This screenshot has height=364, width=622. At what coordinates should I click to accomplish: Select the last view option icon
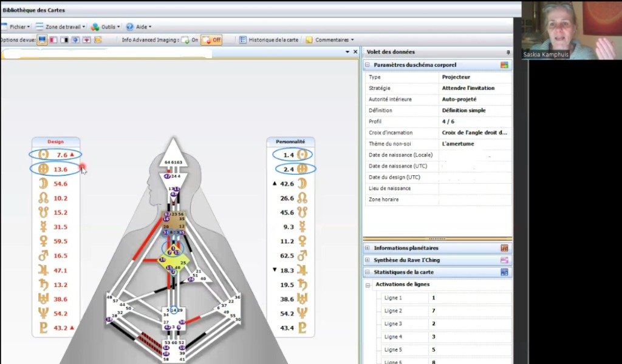coord(98,40)
